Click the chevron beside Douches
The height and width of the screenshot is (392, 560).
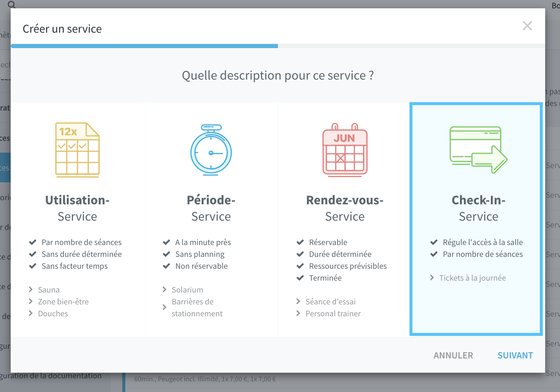coord(31,313)
